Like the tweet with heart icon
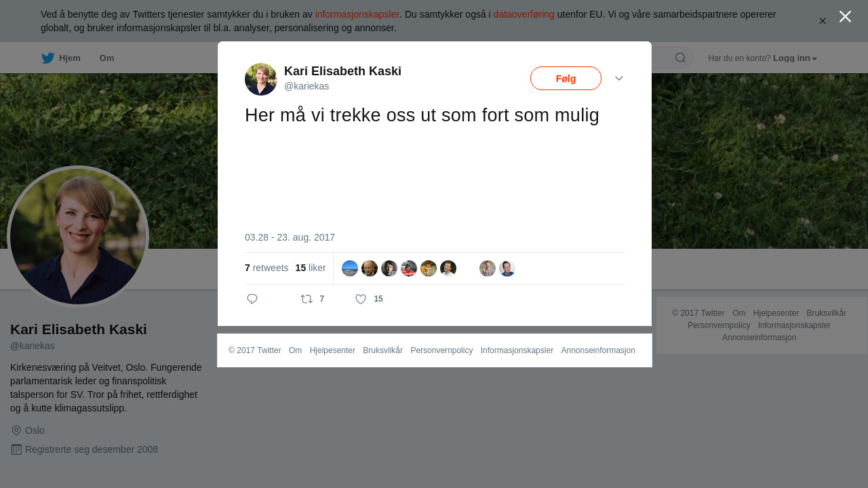Viewport: 868px width, 488px height. 361,299
